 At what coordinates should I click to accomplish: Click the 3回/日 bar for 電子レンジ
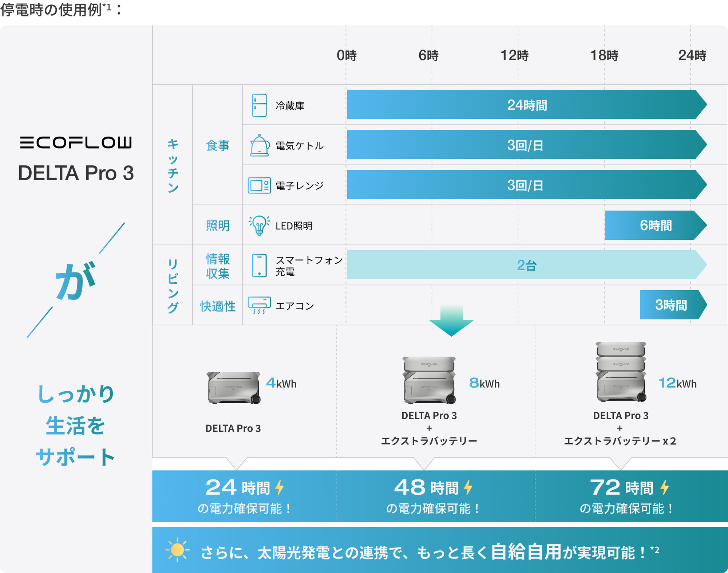pyautogui.click(x=527, y=185)
